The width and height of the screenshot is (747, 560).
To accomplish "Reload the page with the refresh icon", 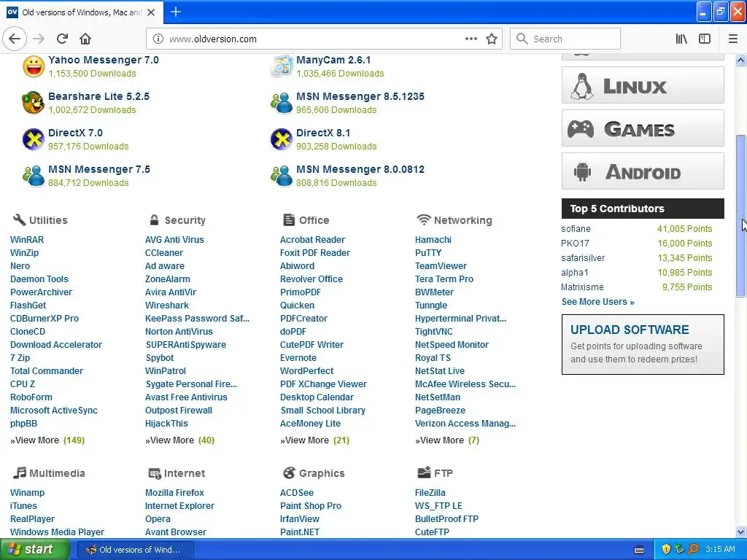I will pos(63,39).
